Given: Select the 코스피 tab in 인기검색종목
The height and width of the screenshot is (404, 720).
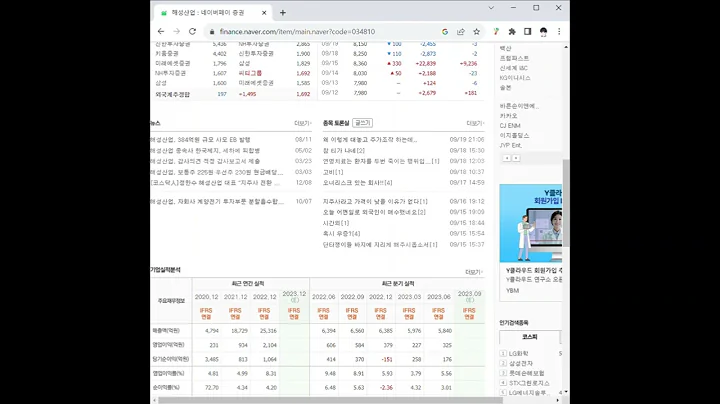Looking at the screenshot, I should 529,337.
